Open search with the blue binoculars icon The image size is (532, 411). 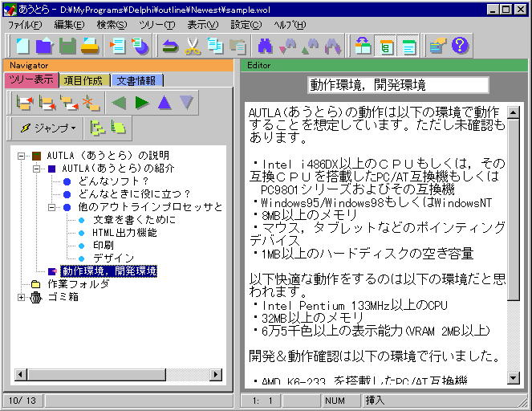coord(265,46)
